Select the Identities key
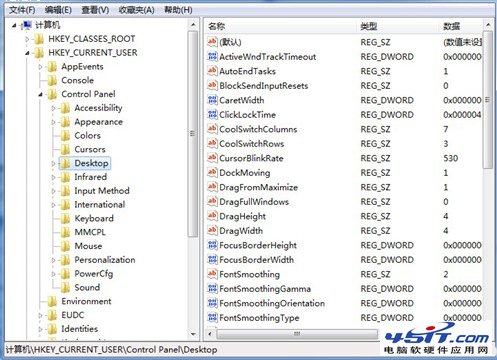The height and width of the screenshot is (360, 497). tap(79, 329)
